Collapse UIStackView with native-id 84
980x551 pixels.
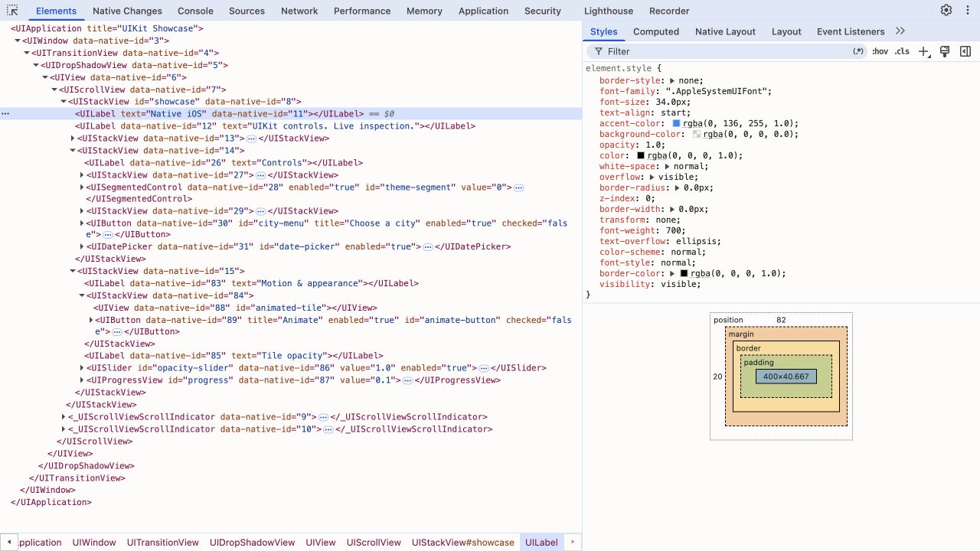[82, 295]
